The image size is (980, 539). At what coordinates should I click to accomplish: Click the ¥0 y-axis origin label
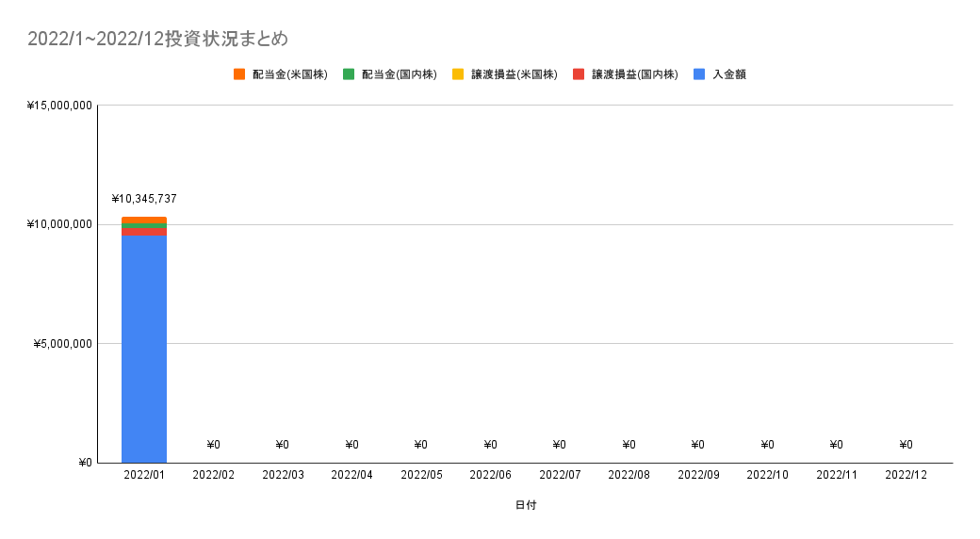tap(85, 463)
